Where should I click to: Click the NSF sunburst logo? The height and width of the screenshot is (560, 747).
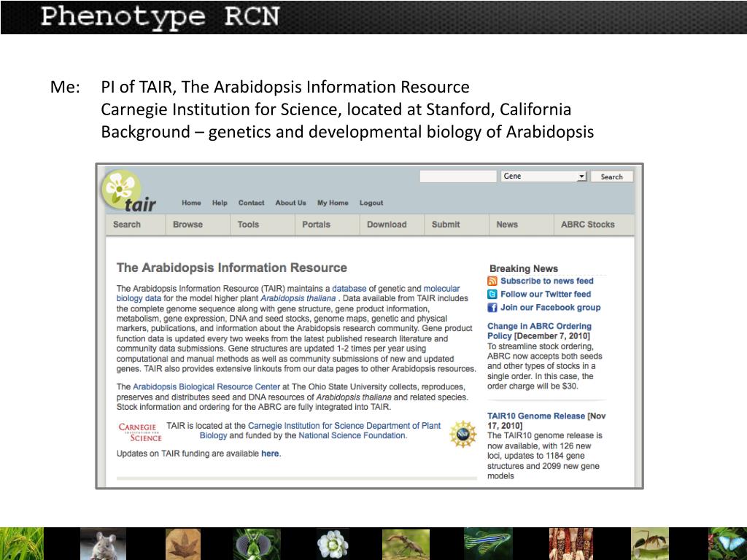coord(462,434)
